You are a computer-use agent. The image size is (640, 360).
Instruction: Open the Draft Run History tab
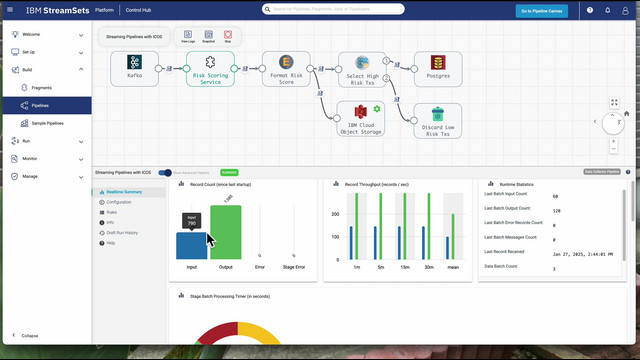point(122,233)
